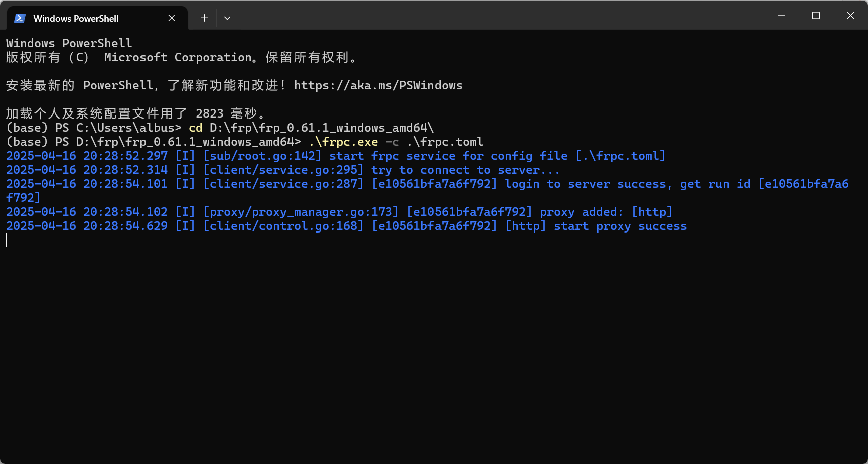Click the '[client/service.go:287]' source reference
Screen dimensions: 868x464
pos(283,184)
